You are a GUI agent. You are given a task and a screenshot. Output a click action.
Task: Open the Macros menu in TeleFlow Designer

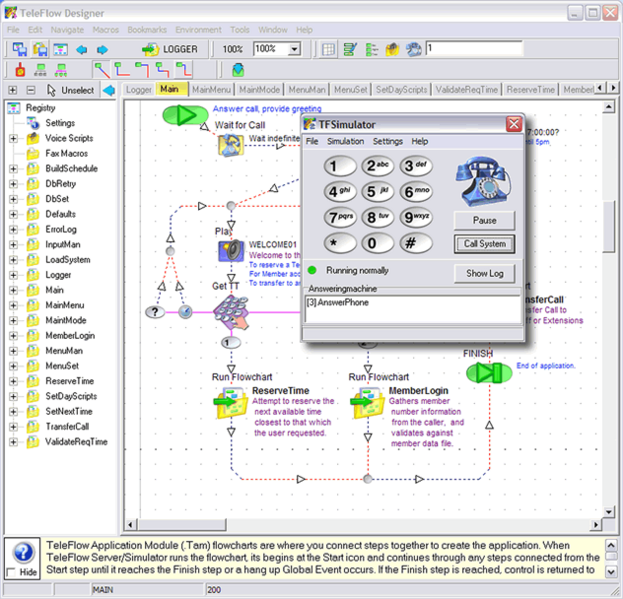pyautogui.click(x=105, y=30)
